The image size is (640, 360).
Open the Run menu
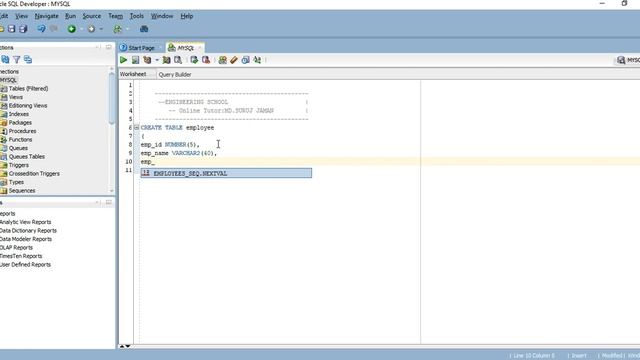point(71,16)
